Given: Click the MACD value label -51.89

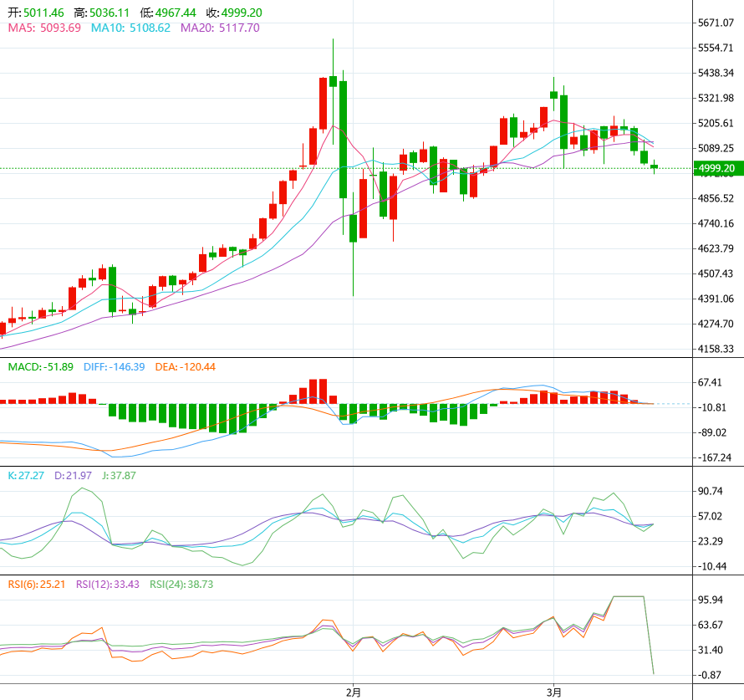Looking at the screenshot, I should [40, 367].
